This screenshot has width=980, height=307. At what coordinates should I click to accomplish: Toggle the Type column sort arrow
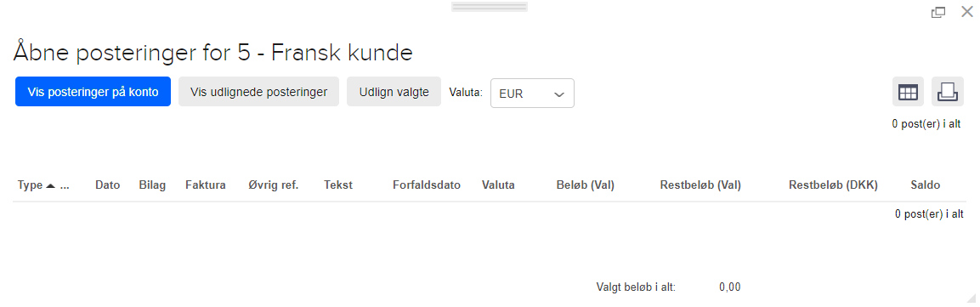click(51, 185)
